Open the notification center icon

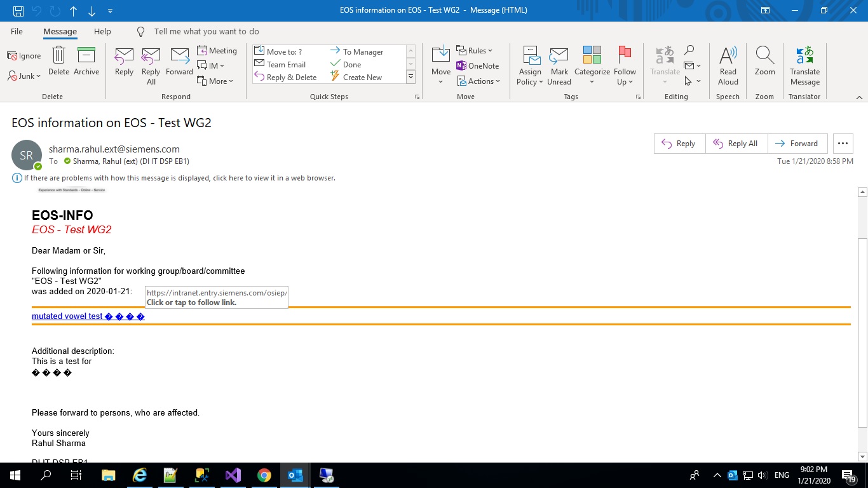849,475
